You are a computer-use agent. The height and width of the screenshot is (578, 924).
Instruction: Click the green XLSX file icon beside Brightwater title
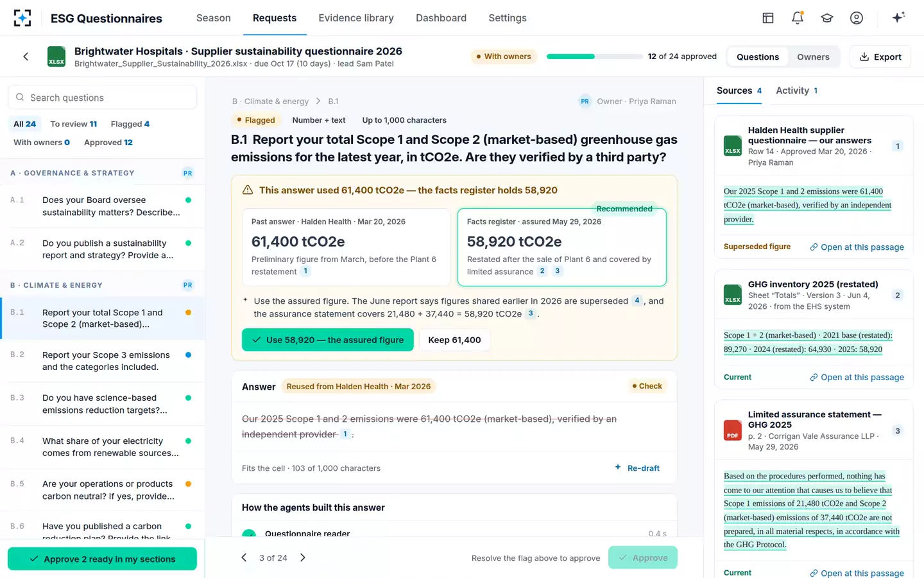(56, 57)
